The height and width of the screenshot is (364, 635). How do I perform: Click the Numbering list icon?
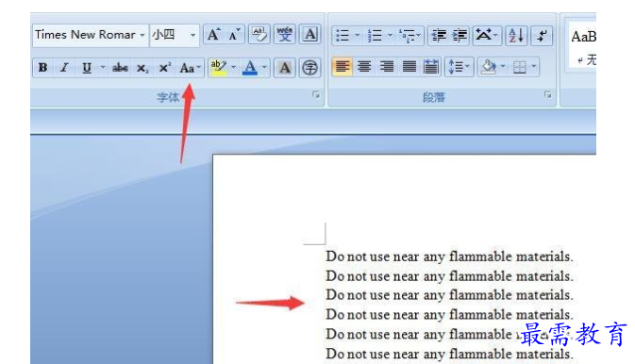click(375, 35)
